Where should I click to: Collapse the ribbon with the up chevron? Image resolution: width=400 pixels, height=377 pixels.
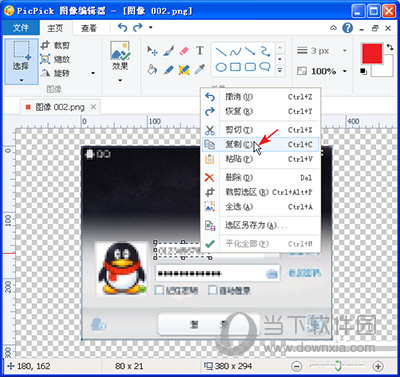point(333,28)
